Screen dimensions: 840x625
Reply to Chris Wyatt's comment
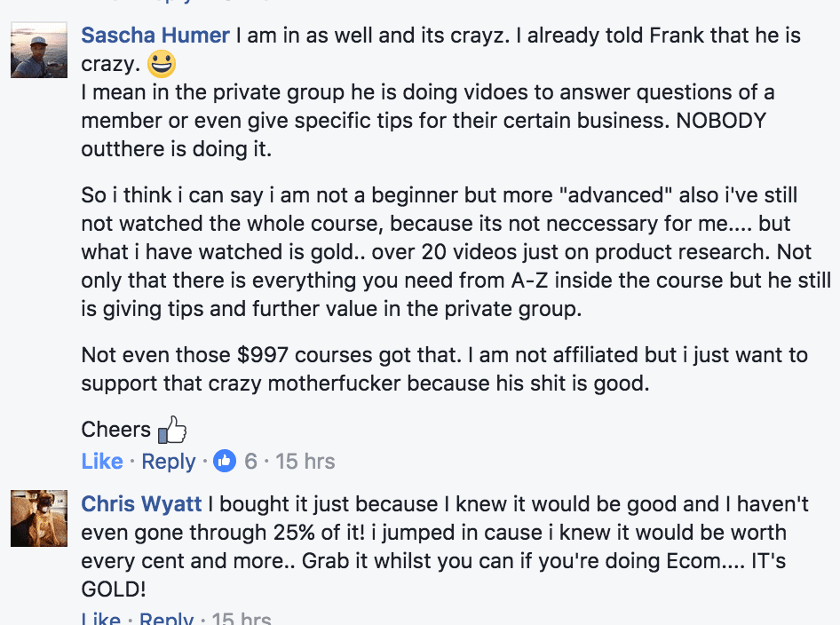[167, 618]
